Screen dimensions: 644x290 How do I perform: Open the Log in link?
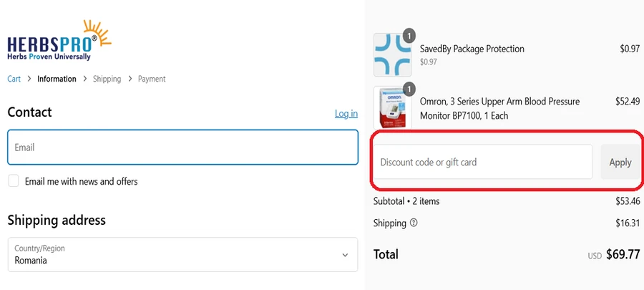(346, 114)
